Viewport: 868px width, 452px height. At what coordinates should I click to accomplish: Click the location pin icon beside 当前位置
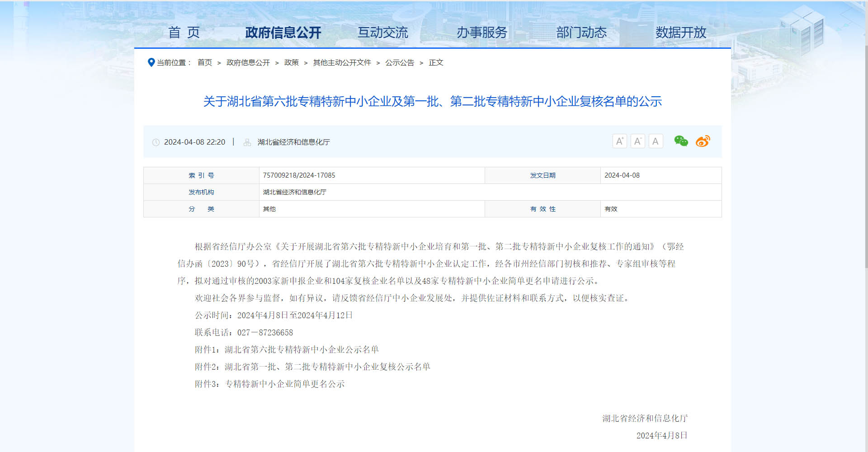(x=151, y=62)
